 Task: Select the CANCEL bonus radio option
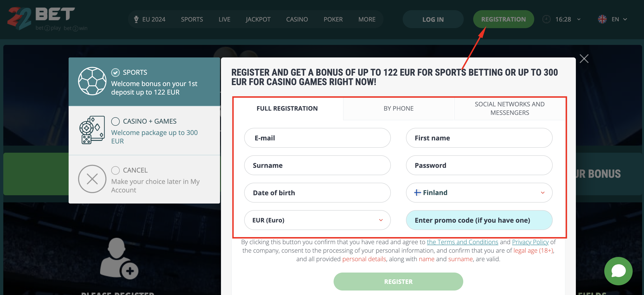pyautogui.click(x=115, y=170)
